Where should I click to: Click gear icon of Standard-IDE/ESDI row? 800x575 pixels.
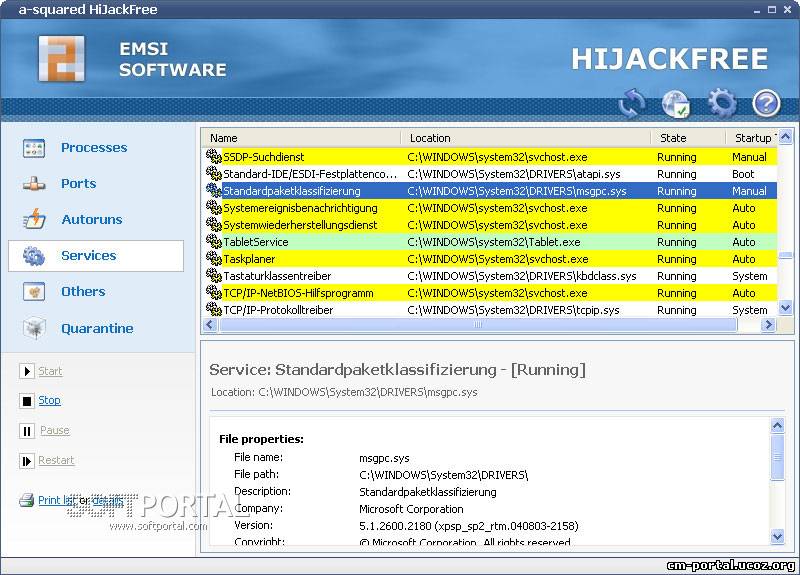click(x=213, y=173)
